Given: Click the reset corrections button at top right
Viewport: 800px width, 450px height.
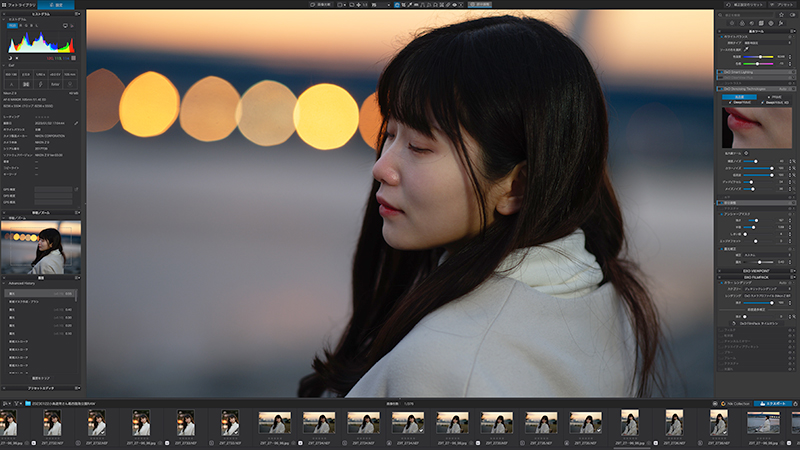Looking at the screenshot, I should (x=745, y=5).
